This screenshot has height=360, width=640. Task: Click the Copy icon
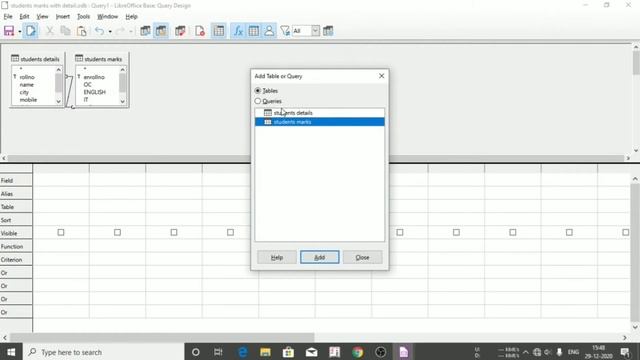(x=65, y=31)
